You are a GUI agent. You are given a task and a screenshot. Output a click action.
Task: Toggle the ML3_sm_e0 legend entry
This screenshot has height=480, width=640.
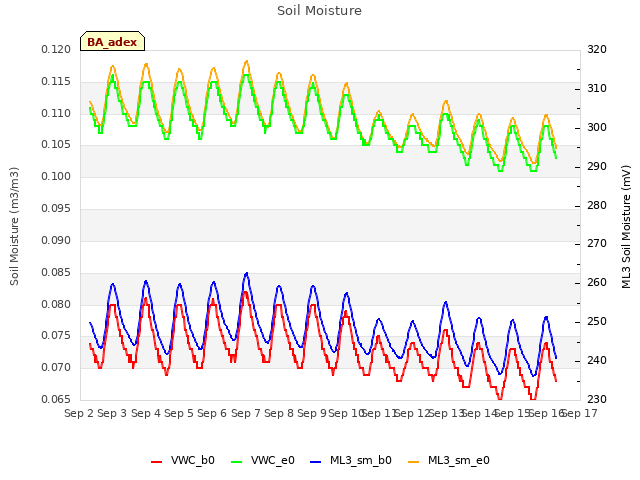tap(449, 460)
